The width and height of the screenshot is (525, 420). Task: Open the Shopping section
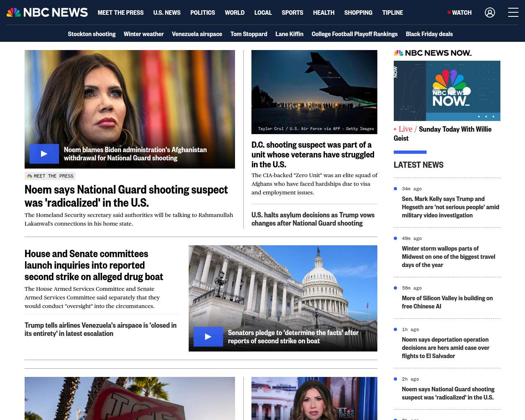click(x=358, y=13)
